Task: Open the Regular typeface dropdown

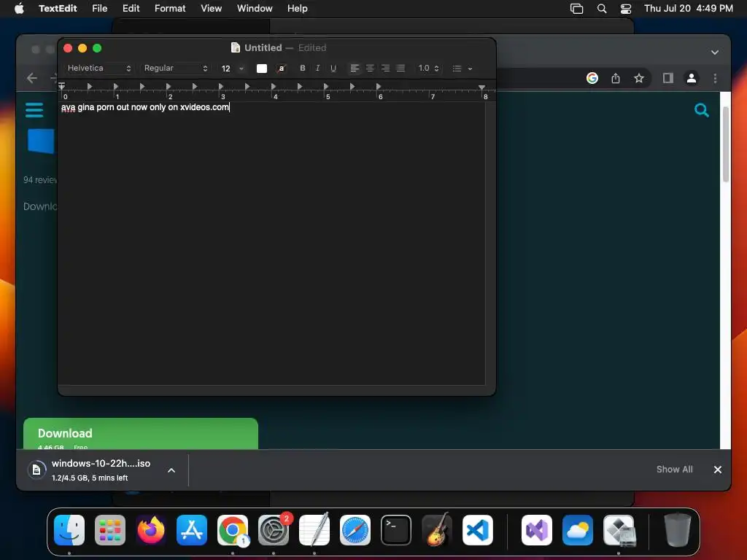Action: tap(176, 68)
